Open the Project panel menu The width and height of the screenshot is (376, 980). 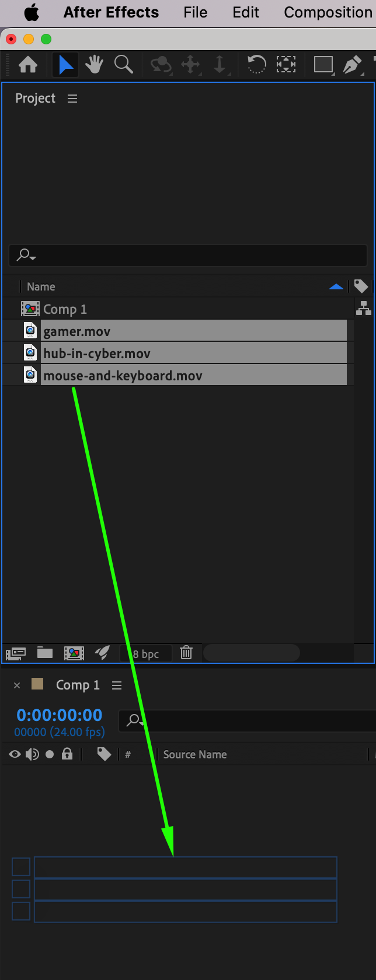[x=72, y=99]
